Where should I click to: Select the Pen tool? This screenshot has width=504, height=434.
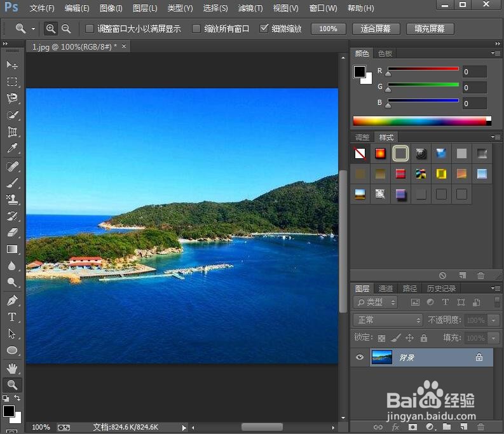point(12,301)
